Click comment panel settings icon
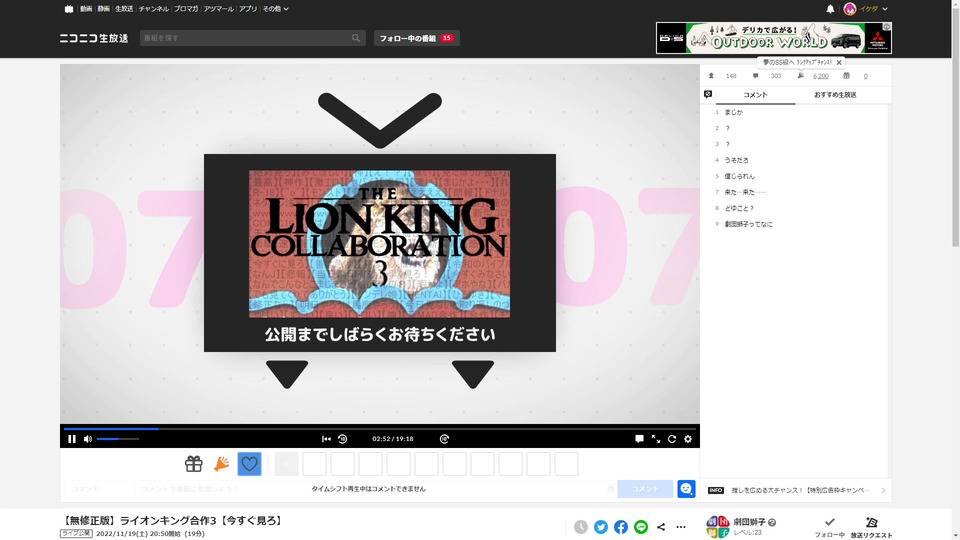 click(708, 94)
